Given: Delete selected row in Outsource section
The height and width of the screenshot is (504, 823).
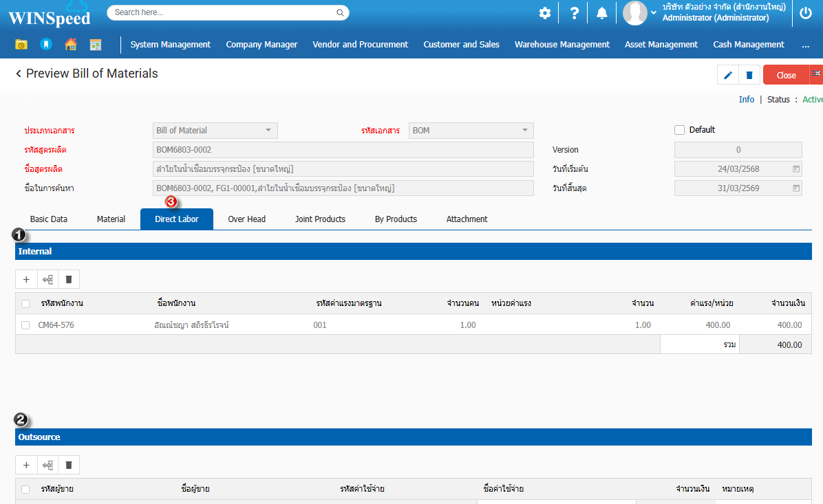Looking at the screenshot, I should [x=69, y=465].
